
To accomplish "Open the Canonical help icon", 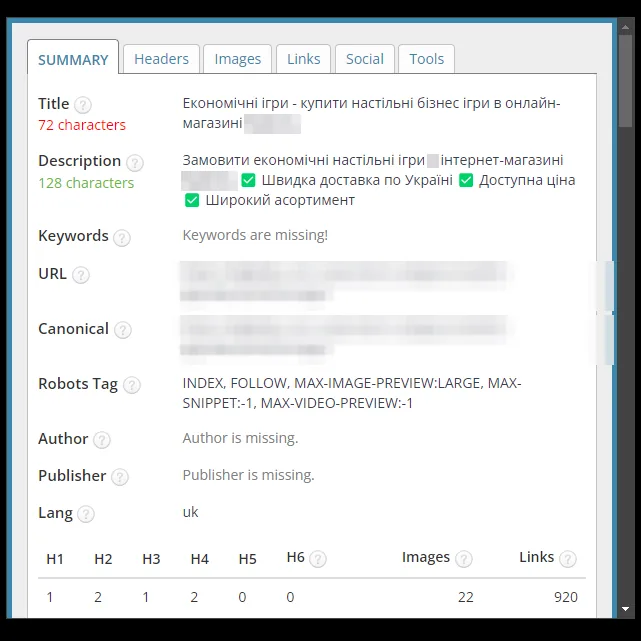I will 123,330.
